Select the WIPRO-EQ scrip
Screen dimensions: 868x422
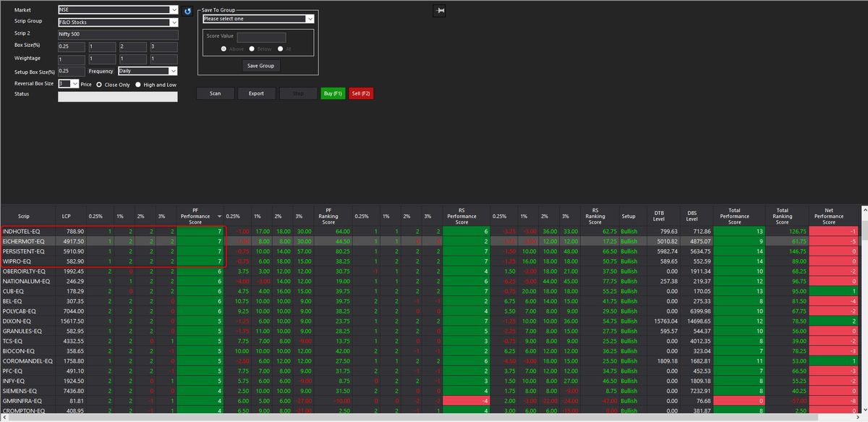[x=18, y=261]
